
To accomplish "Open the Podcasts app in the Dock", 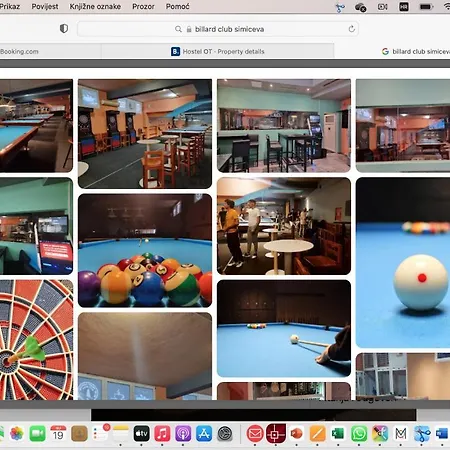I will (x=183, y=433).
